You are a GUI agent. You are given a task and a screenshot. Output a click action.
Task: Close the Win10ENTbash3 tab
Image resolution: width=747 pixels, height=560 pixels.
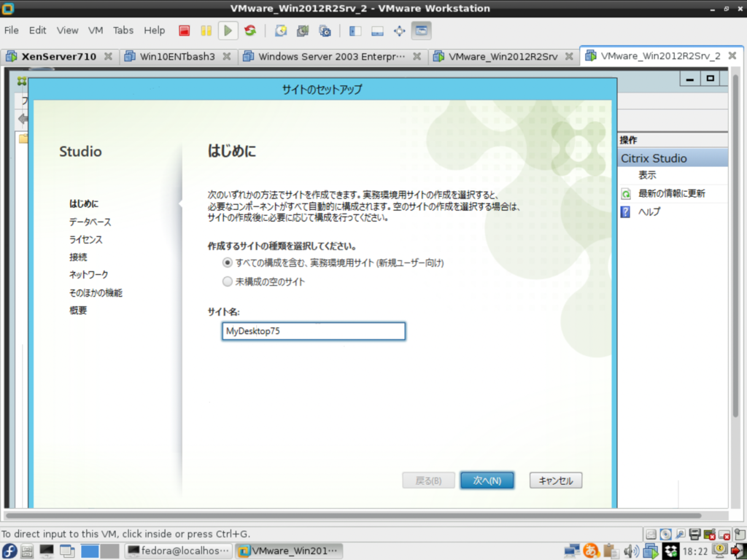pos(227,56)
